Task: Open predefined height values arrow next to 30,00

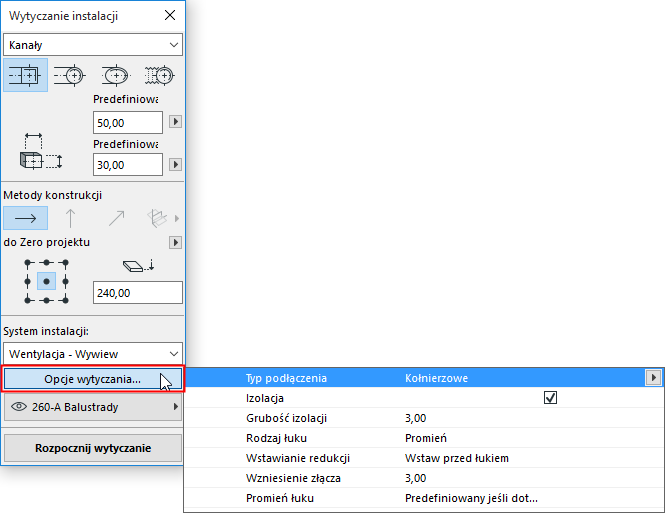Action: (x=175, y=164)
